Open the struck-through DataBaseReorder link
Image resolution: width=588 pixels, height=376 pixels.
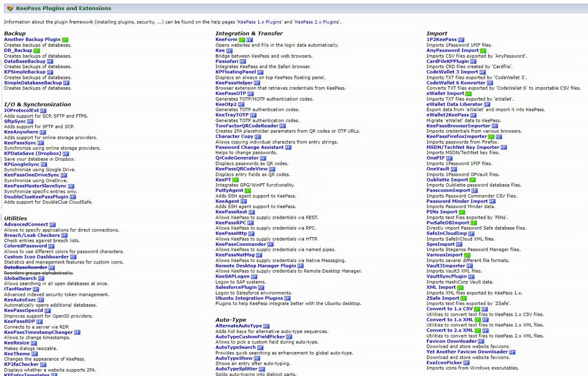(x=25, y=268)
